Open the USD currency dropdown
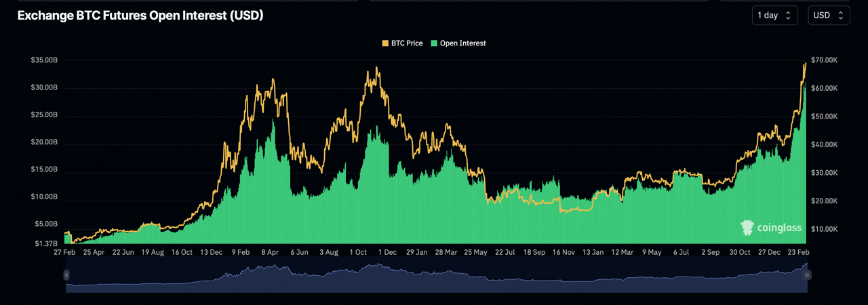Image resolution: width=868 pixels, height=305 pixels. (829, 15)
